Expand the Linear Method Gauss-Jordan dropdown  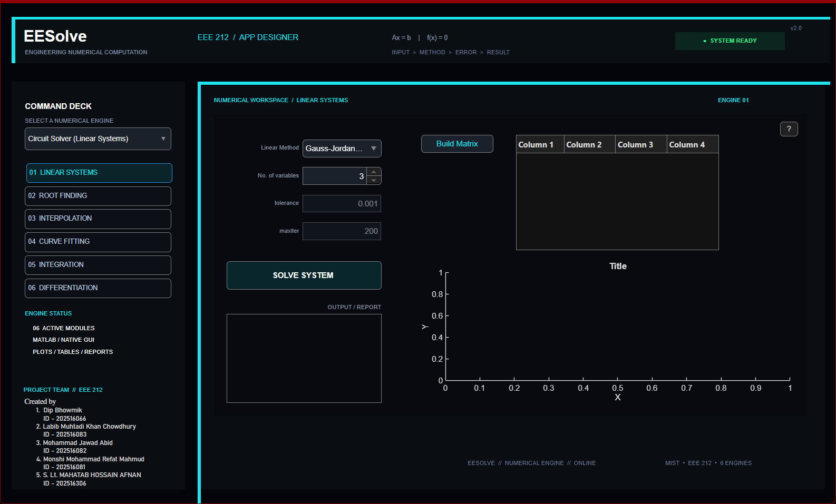pyautogui.click(x=342, y=149)
